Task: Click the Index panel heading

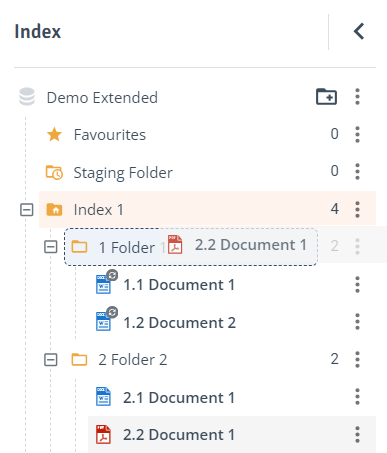Action: tap(37, 32)
